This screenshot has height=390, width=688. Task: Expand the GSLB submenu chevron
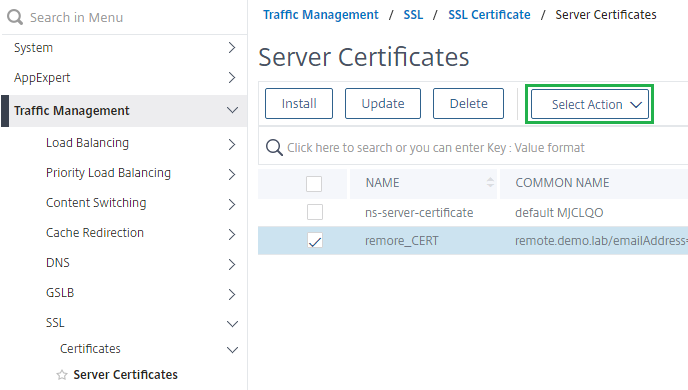(x=232, y=294)
